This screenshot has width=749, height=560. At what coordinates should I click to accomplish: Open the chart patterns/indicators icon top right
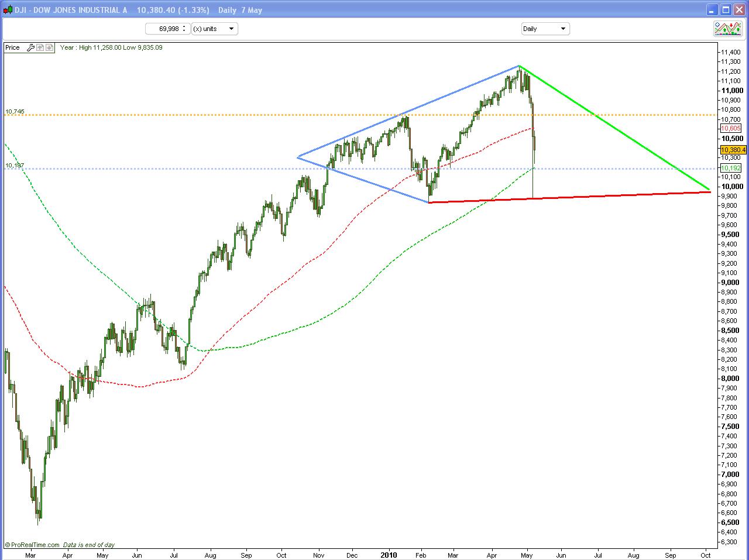click(728, 28)
